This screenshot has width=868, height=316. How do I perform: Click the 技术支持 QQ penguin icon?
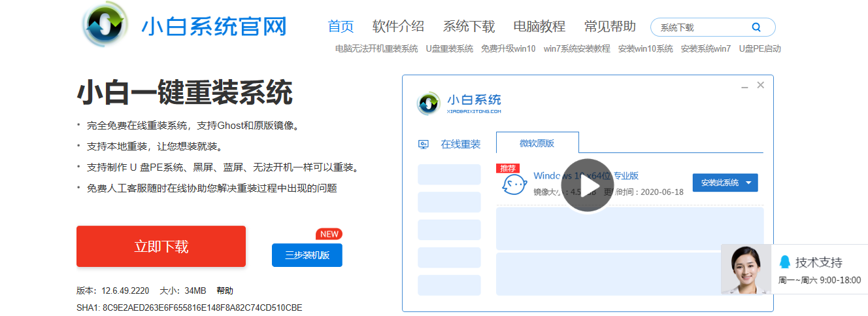point(785,262)
